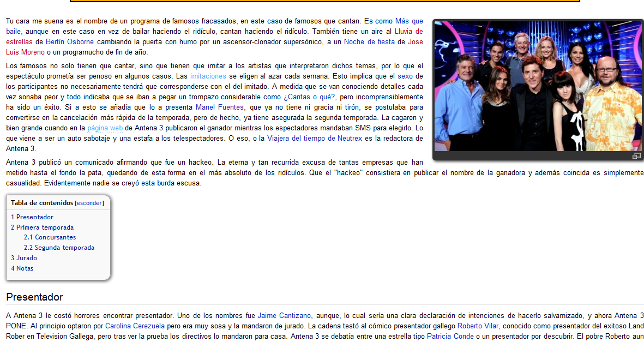Select '2.1 Concursantes' contents entry

click(50, 237)
